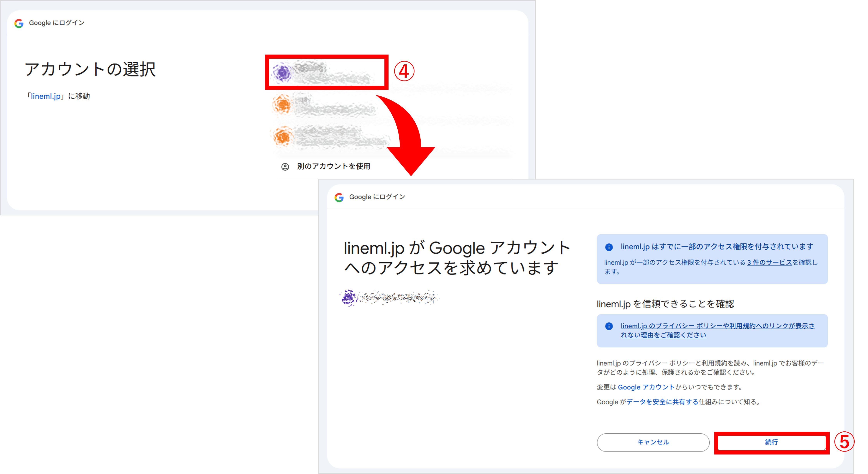Choose 別のアカウントを使用 option
The width and height of the screenshot is (868, 474).
(333, 166)
